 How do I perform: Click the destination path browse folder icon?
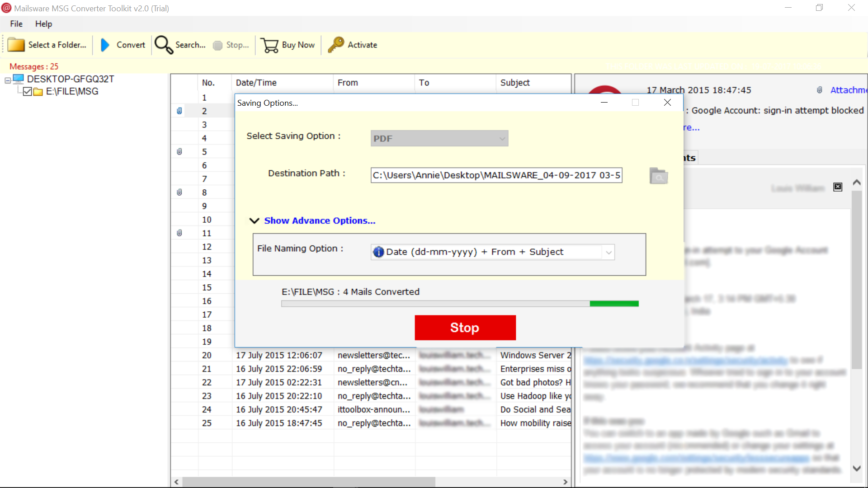[659, 176]
